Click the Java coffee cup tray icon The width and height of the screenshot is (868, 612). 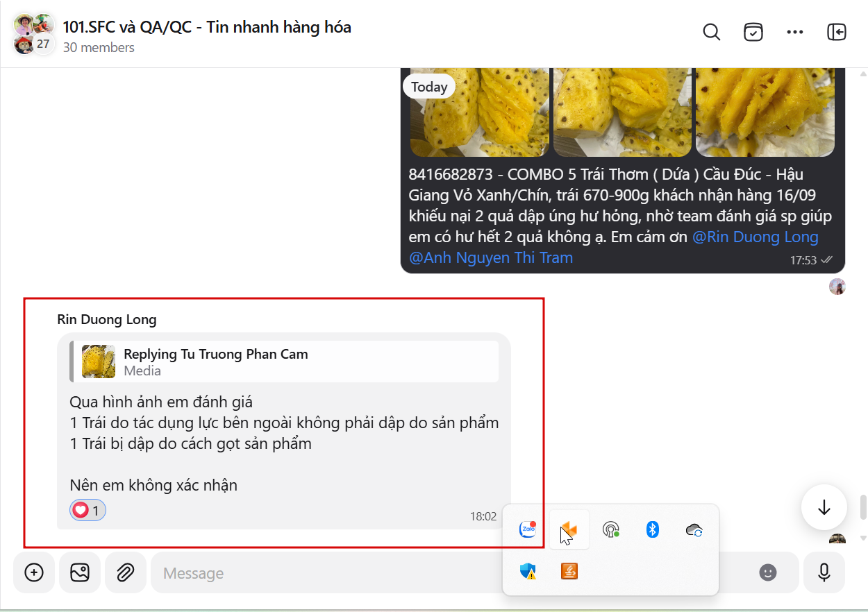(x=569, y=571)
